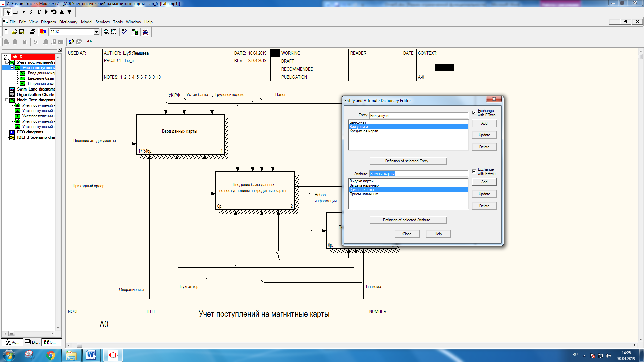Click the Attribute name input field
Viewport: 644px width, 362px height.
pos(419,174)
